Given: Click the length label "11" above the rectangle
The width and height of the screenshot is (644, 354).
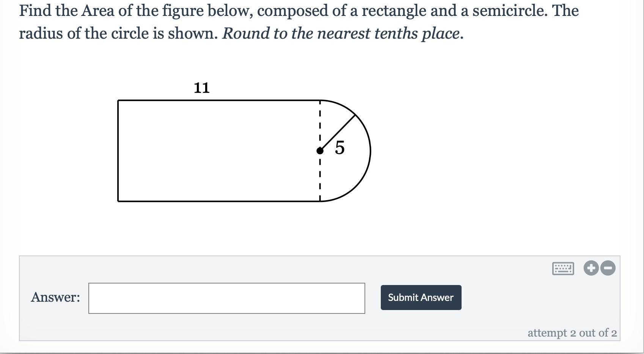Looking at the screenshot, I should pos(201,88).
